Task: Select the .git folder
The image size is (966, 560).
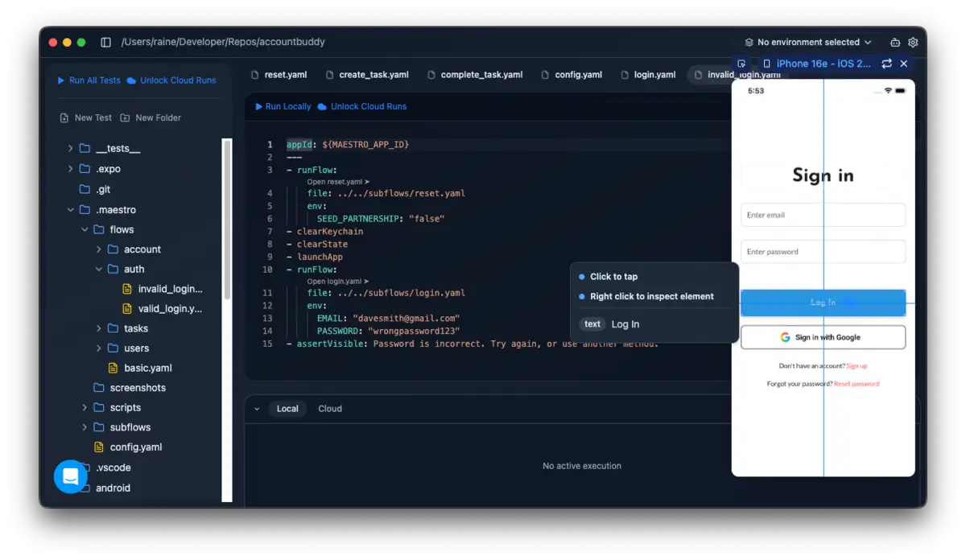Action: 95,189
